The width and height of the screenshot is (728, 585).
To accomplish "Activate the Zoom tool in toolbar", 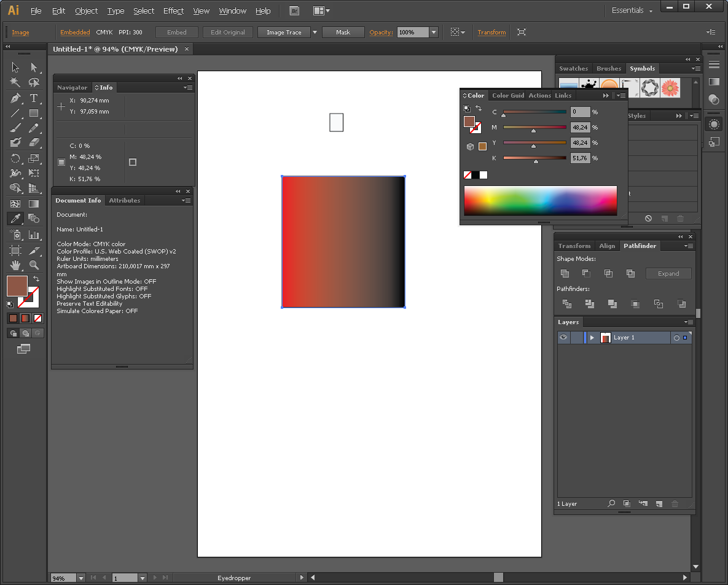I will (x=34, y=265).
